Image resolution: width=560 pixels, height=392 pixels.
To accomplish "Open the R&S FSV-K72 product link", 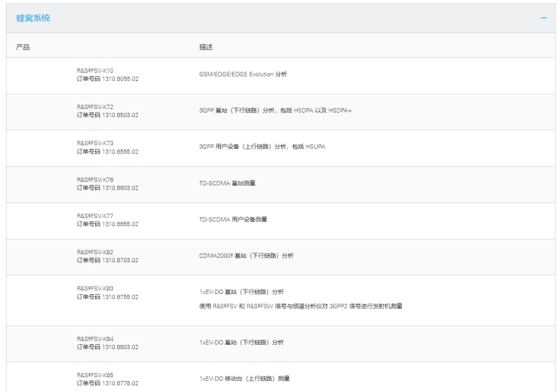I will click(95, 107).
